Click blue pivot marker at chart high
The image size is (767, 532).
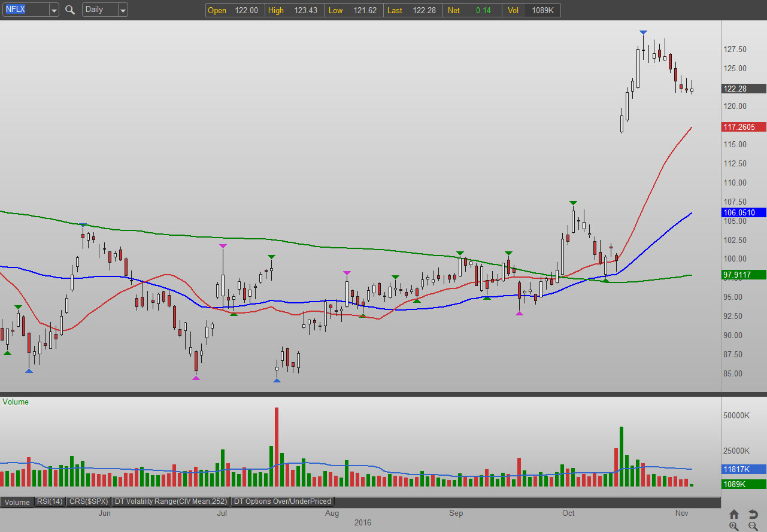click(643, 32)
